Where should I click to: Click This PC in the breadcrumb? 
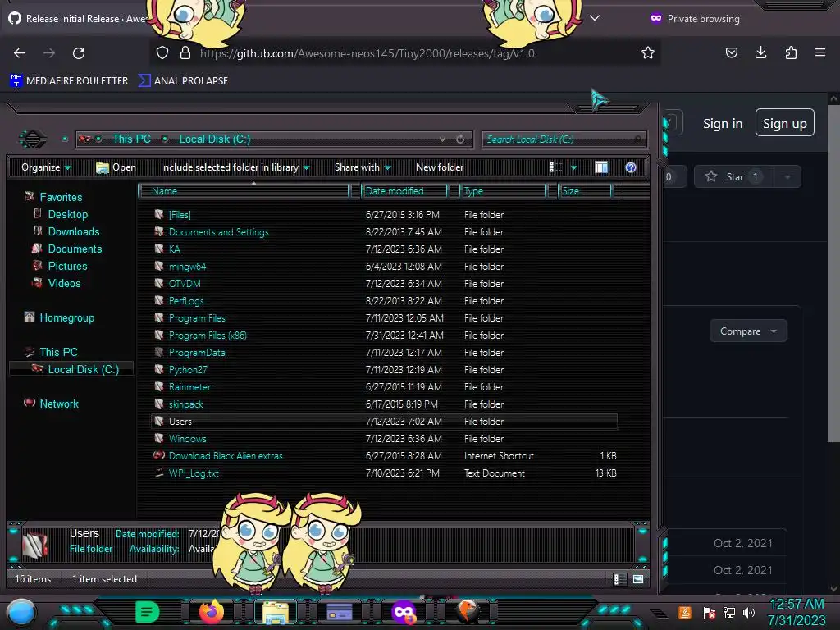[x=132, y=139]
